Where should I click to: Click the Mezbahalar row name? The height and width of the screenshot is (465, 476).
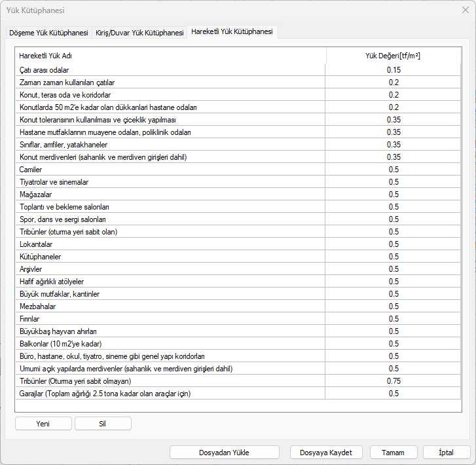[x=38, y=307]
